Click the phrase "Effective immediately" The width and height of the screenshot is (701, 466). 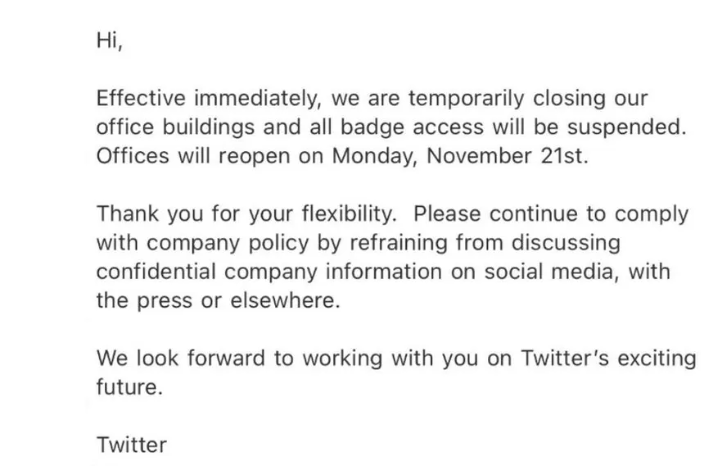tap(208, 98)
